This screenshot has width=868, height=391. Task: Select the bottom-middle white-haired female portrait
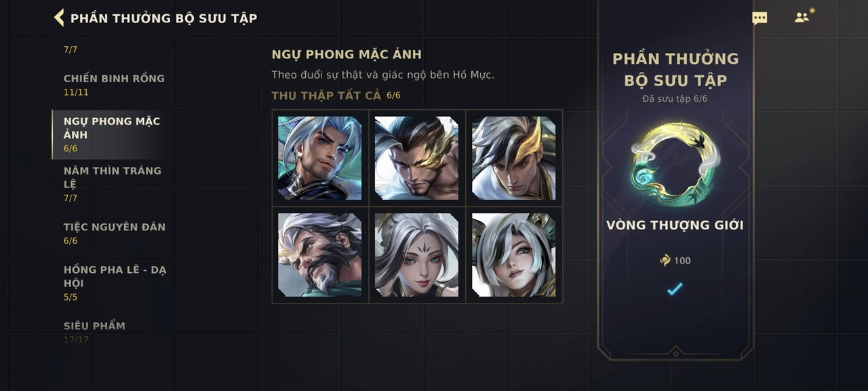[416, 255]
